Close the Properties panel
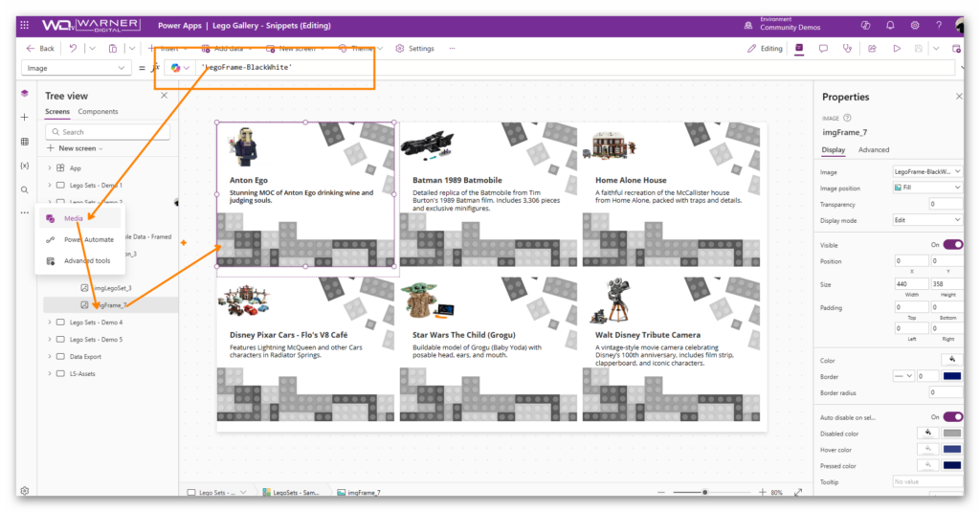 [959, 97]
